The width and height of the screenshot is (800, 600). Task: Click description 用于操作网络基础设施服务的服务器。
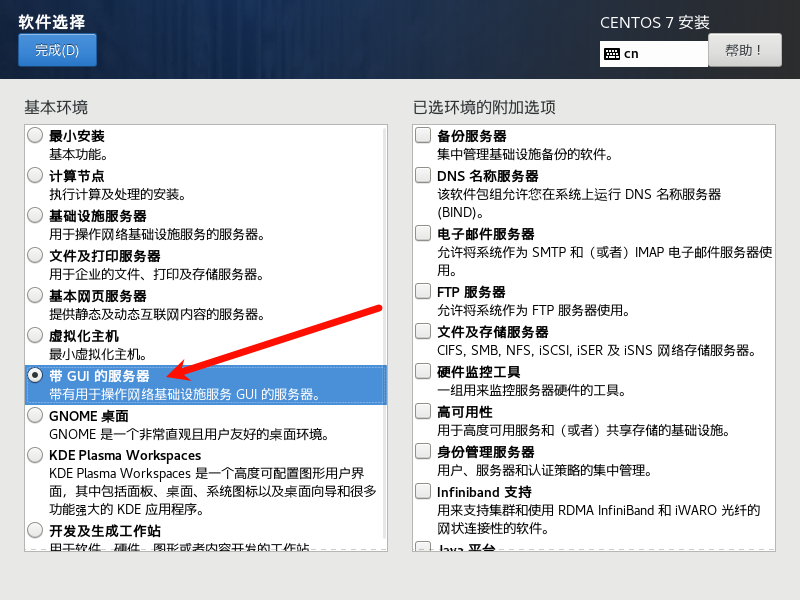point(157,234)
